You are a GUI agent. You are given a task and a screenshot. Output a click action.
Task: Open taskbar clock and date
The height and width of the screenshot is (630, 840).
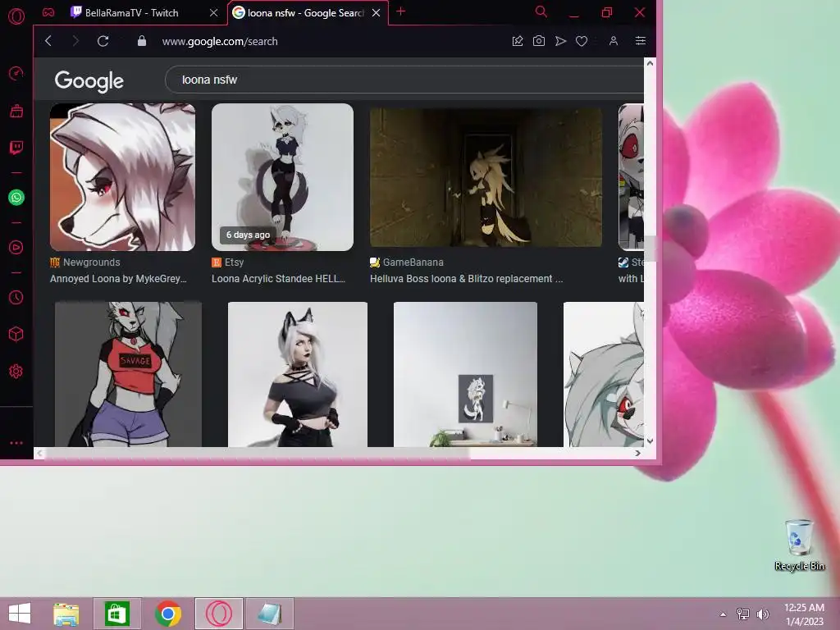804,614
